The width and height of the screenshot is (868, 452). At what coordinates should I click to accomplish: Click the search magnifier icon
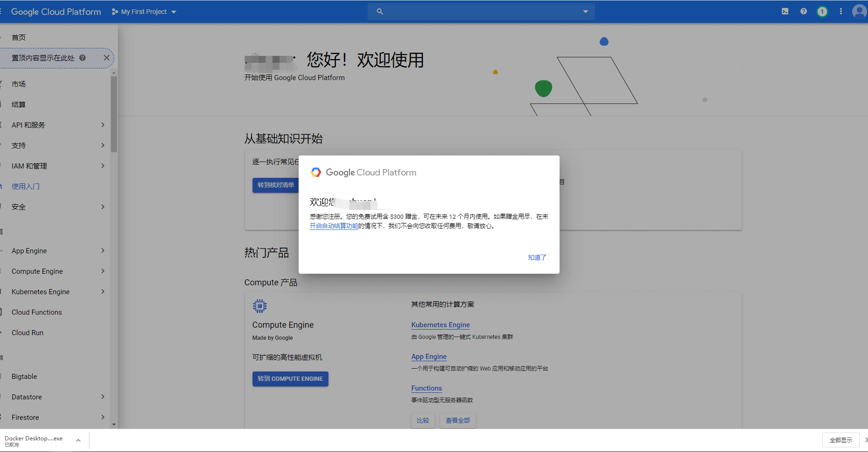pos(380,12)
